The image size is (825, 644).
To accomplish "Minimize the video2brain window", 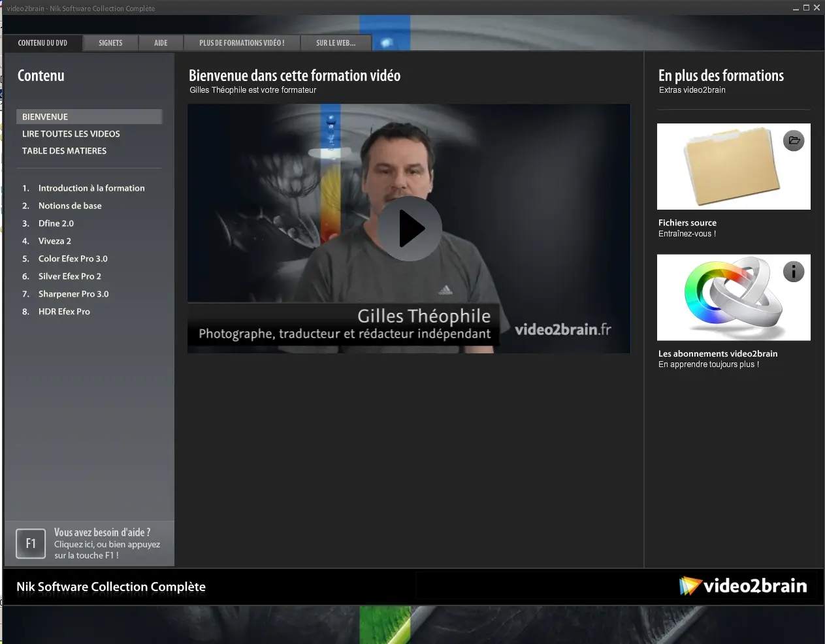I will 796,8.
